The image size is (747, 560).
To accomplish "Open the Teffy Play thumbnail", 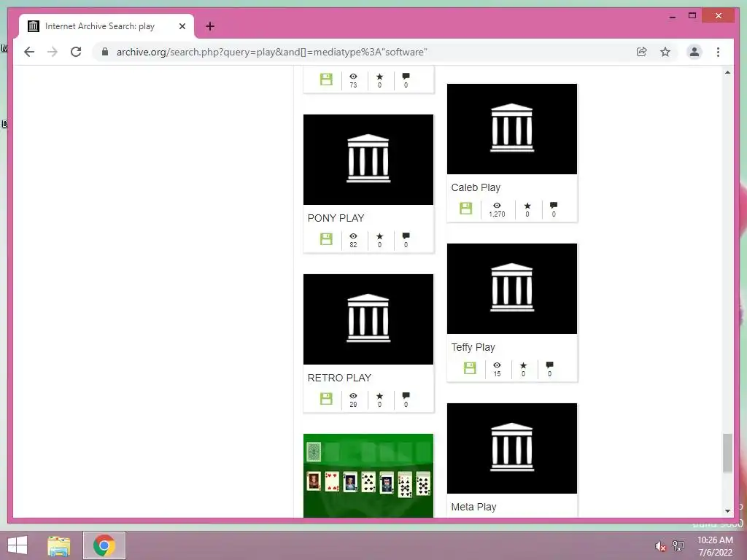I will point(511,289).
